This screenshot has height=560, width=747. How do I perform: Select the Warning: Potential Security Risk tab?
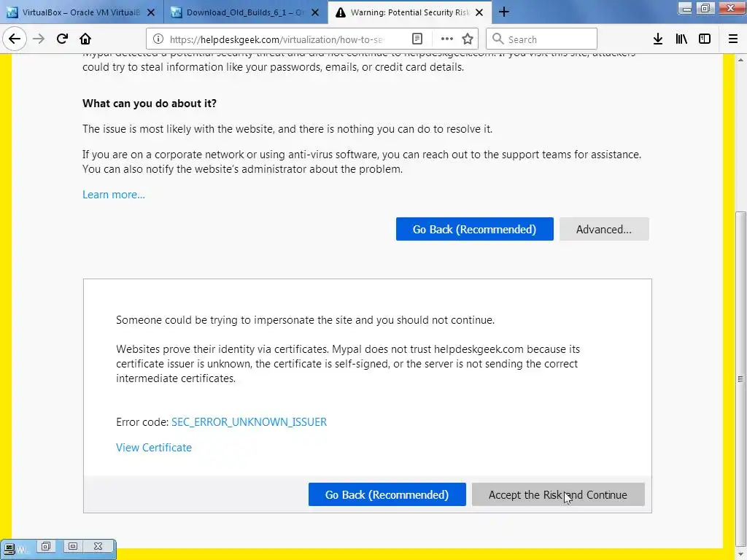coord(410,12)
